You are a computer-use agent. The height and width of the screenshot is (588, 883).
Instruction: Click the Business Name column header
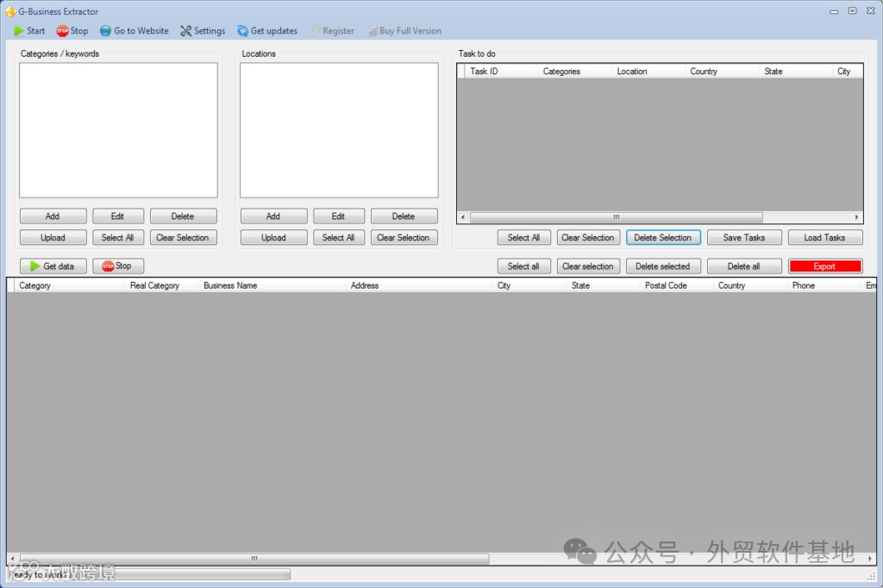pos(272,285)
